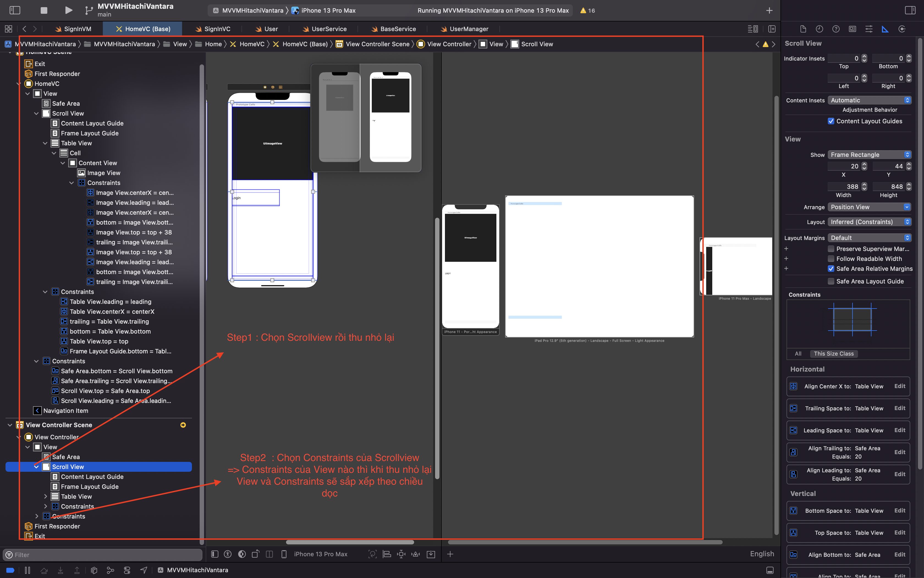Toggle Safe Area Relative Margins checkbox
Image resolution: width=924 pixels, height=578 pixels.
(831, 269)
